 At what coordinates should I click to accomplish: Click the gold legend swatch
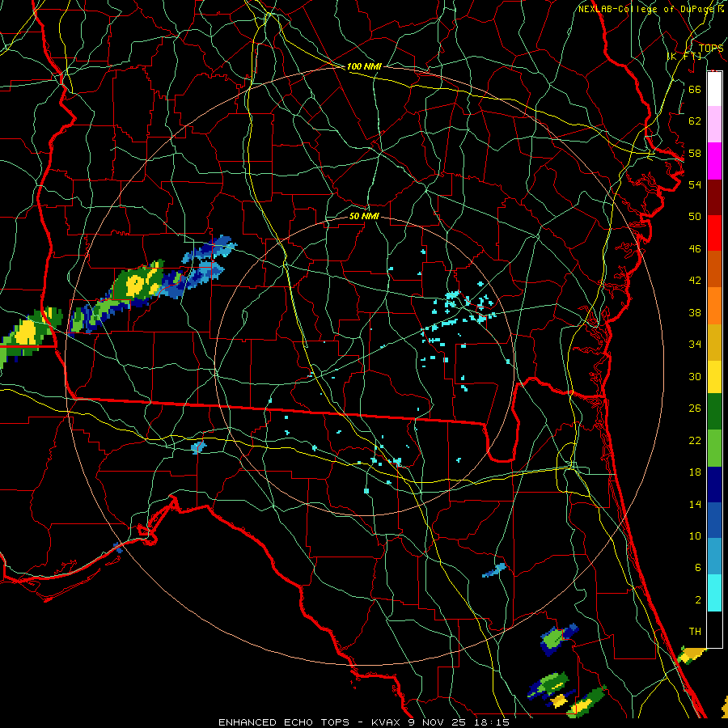[714, 342]
